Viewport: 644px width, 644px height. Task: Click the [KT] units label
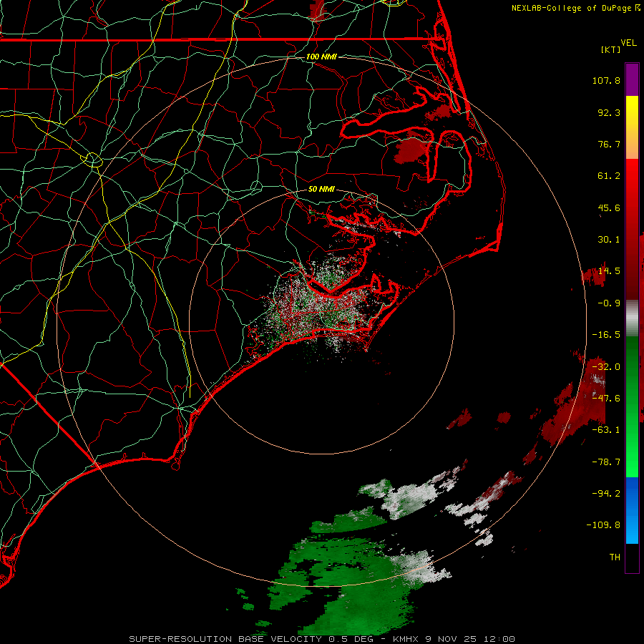pos(610,49)
